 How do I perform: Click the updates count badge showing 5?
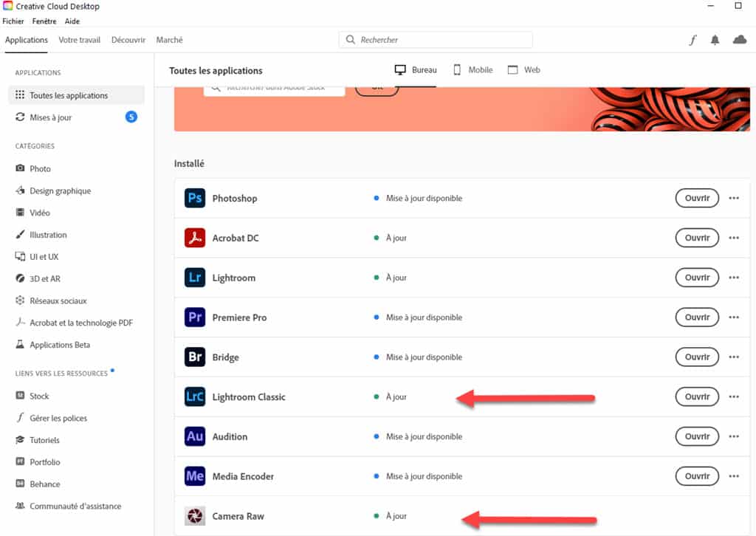pos(131,117)
